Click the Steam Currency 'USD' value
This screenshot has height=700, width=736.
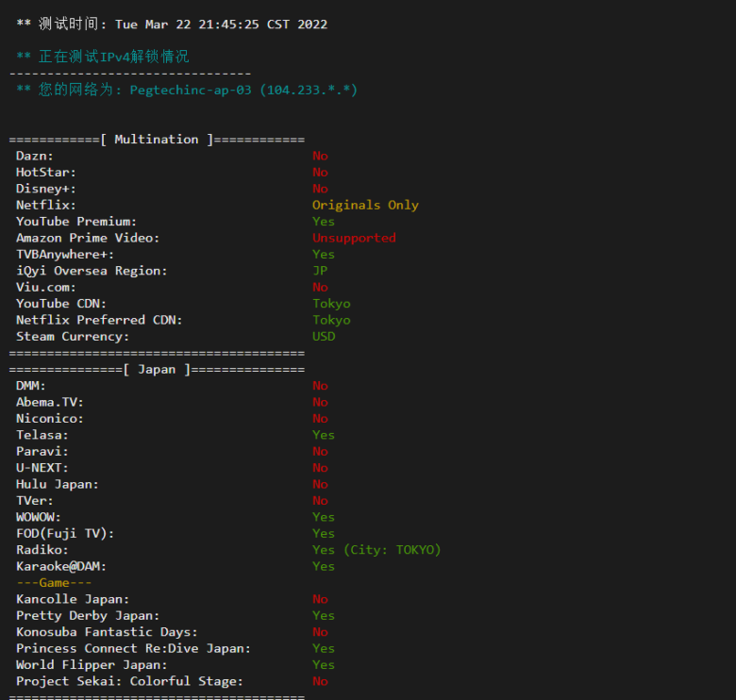point(324,336)
